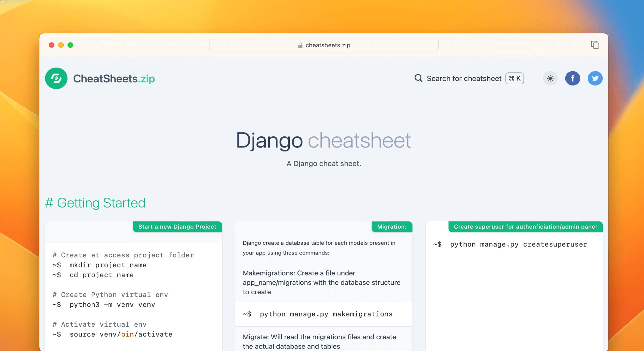644x351 pixels.
Task: Click the padlock icon in the address bar
Action: point(300,45)
